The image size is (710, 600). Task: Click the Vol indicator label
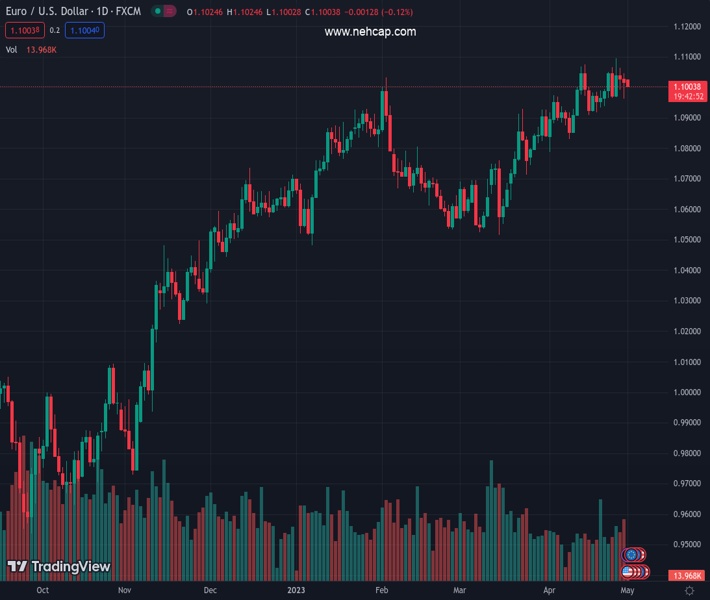coord(12,49)
